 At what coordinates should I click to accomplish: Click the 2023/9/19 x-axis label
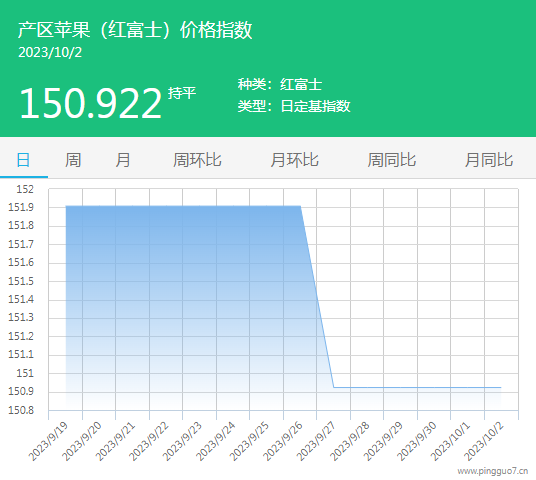pyautogui.click(x=49, y=441)
